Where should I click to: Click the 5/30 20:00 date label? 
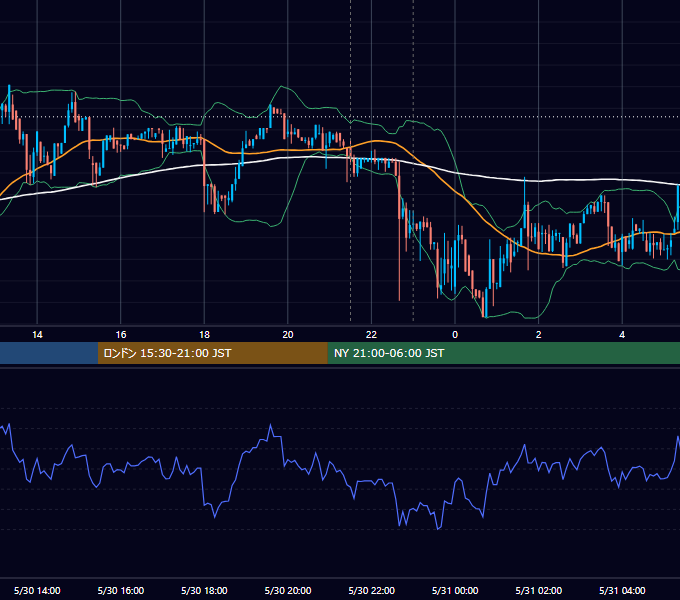288,590
